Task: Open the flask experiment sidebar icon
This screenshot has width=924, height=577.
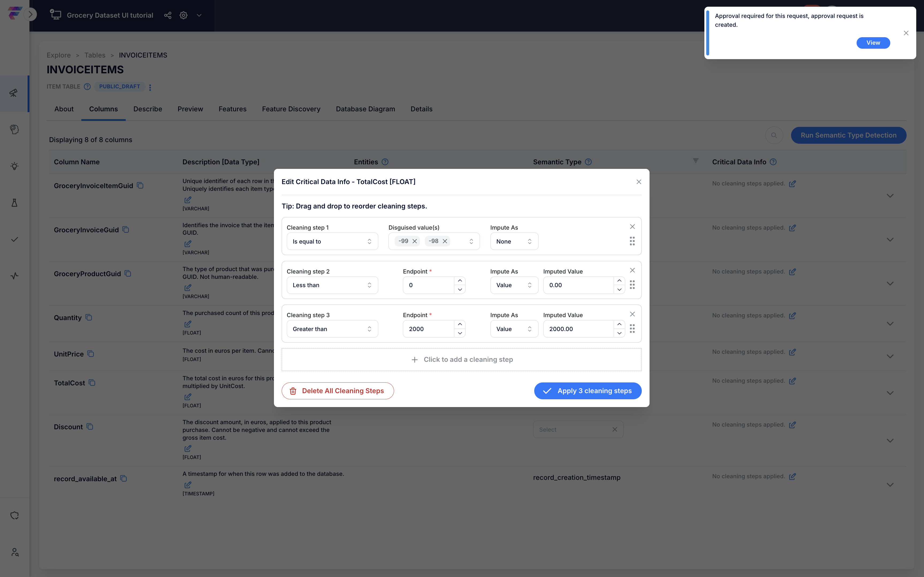Action: coord(14,203)
